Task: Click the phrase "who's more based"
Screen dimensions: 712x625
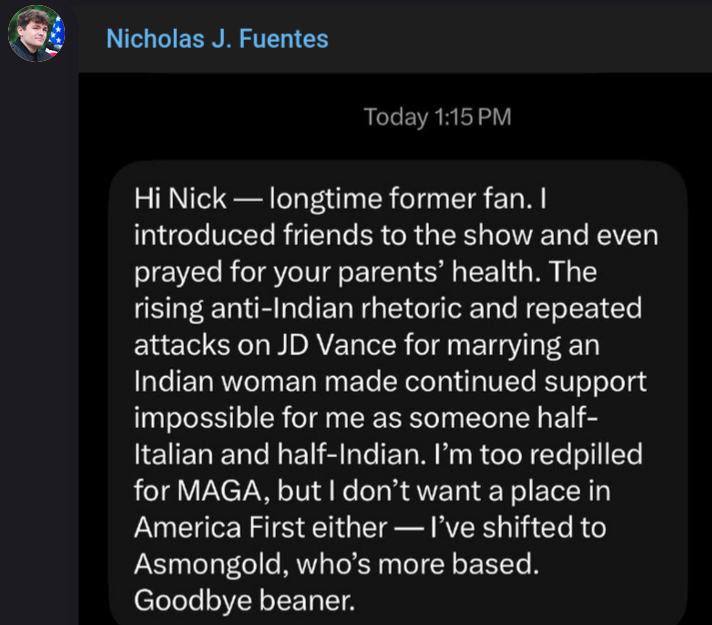Action: point(417,565)
